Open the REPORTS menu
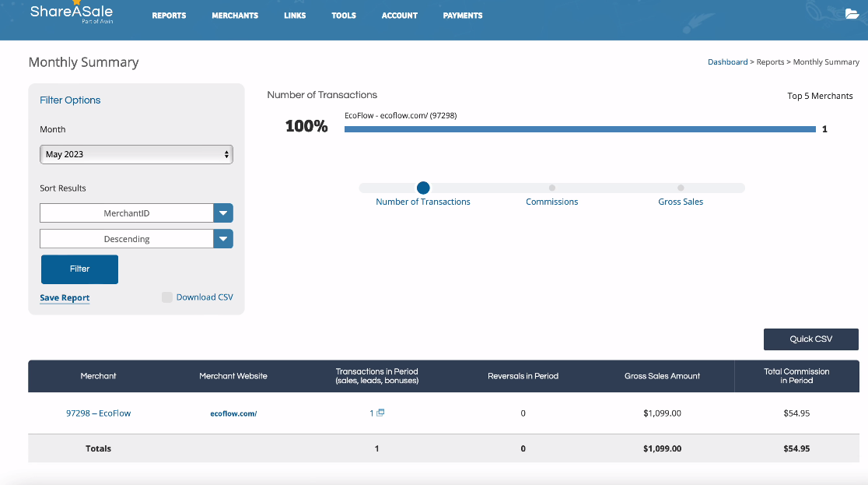This screenshot has width=868, height=485. pos(169,16)
